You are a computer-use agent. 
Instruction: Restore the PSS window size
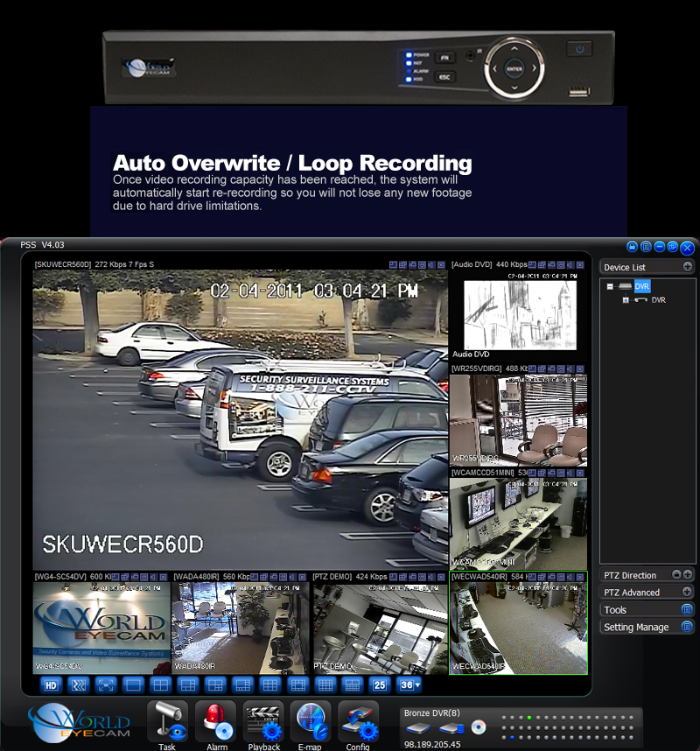tap(673, 247)
